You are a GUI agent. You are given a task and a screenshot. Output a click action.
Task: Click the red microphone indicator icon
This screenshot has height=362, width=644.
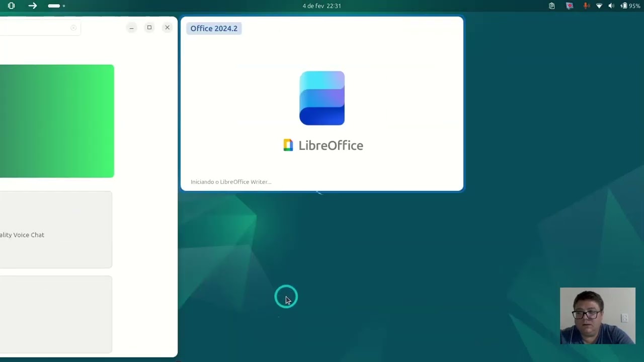pos(586,6)
